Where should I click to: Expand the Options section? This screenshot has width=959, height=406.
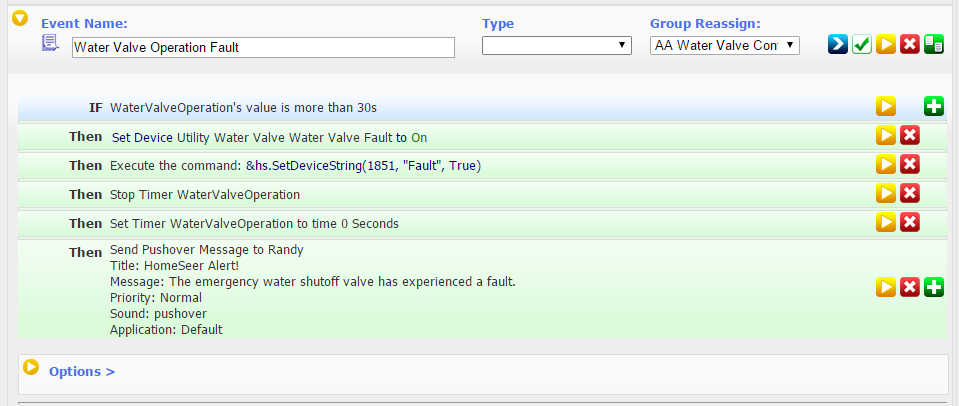(82, 371)
